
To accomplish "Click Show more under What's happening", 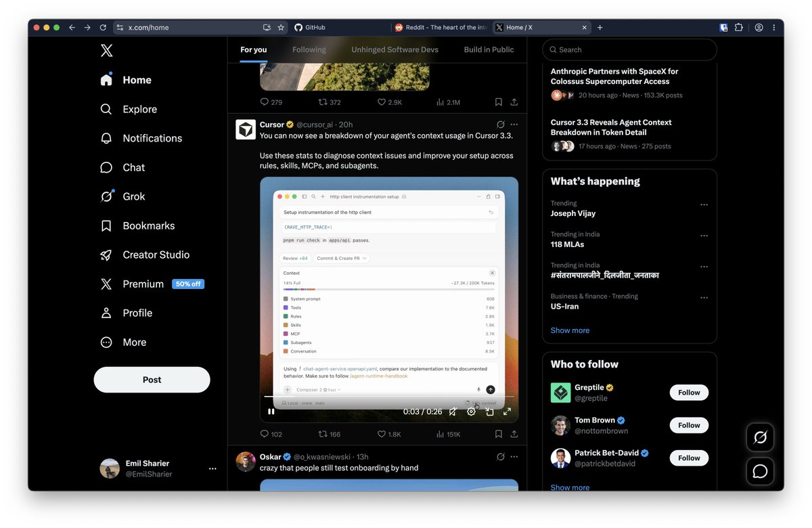I will click(x=570, y=330).
